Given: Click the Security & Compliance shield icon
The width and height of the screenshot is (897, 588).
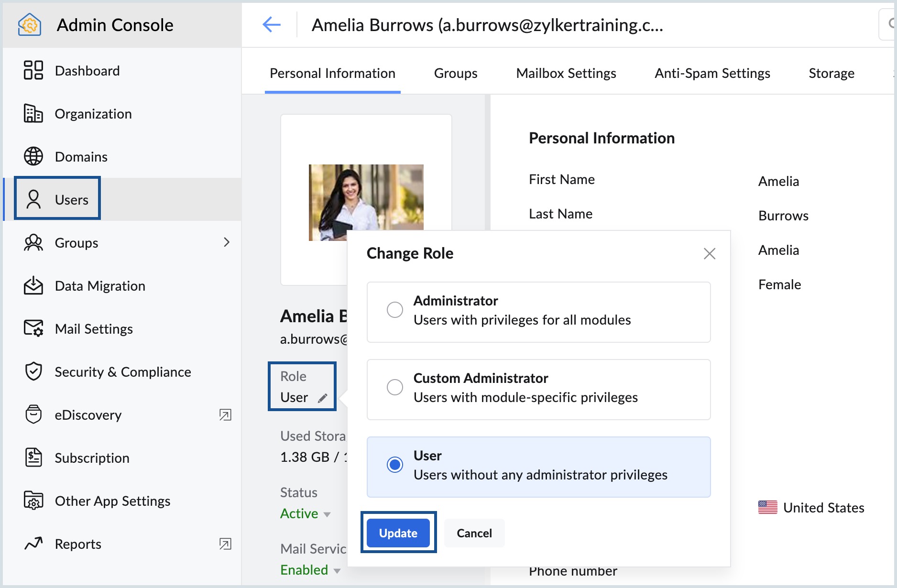Looking at the screenshot, I should 33,371.
